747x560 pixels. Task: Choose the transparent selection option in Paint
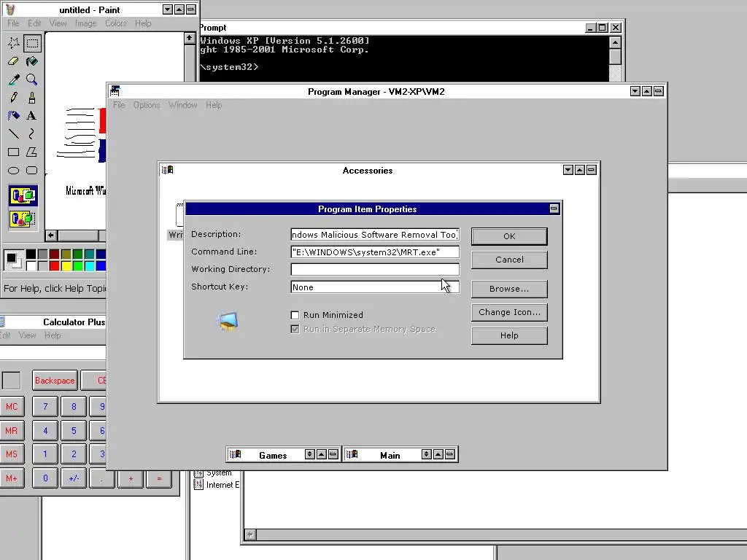[x=23, y=219]
